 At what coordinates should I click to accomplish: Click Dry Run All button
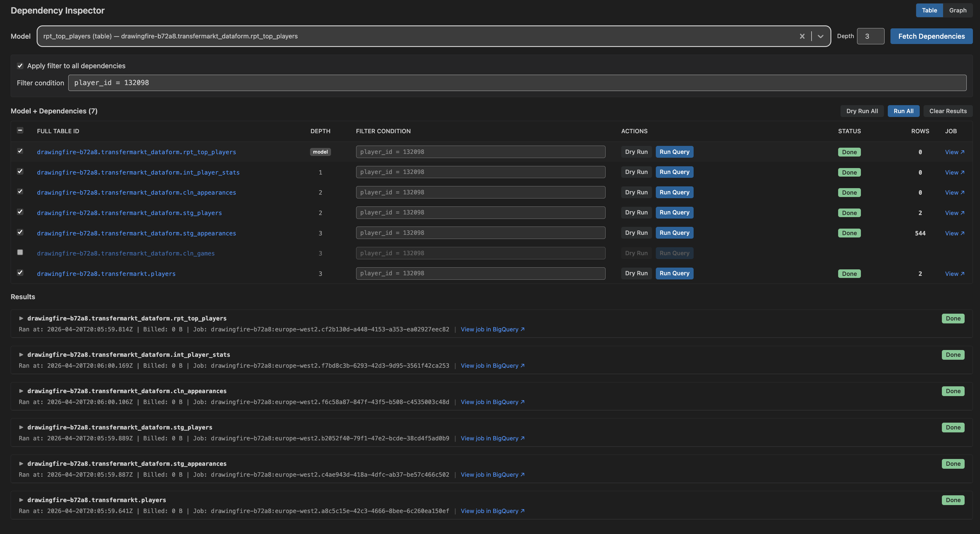[x=862, y=111]
